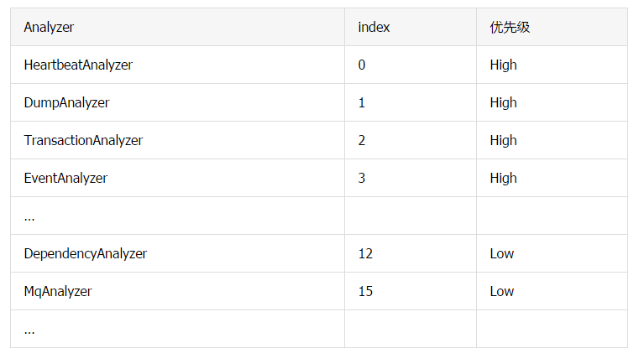Click High priority in EventAnalyzer row

tap(503, 178)
